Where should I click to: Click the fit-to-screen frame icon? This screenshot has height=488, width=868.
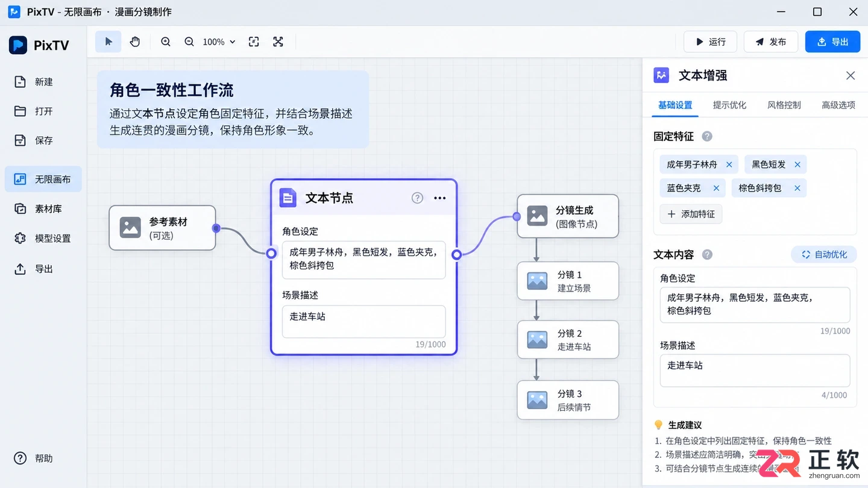point(254,42)
